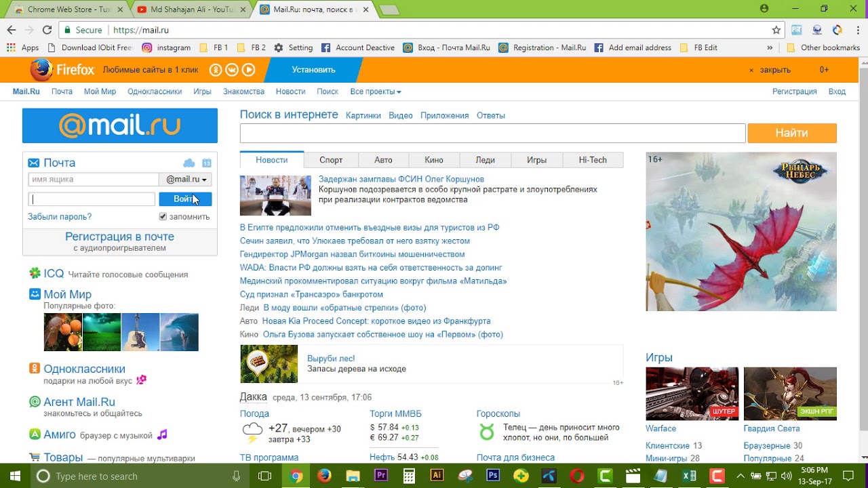Open Firefox from the Windows taskbar

coord(324,476)
